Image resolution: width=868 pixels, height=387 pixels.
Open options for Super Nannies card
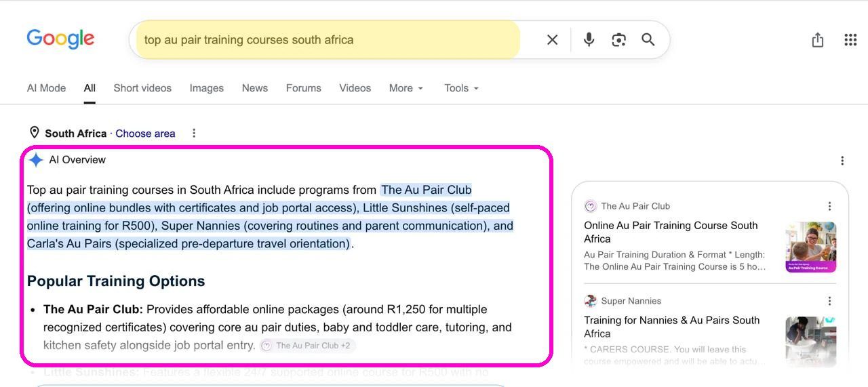click(x=829, y=301)
